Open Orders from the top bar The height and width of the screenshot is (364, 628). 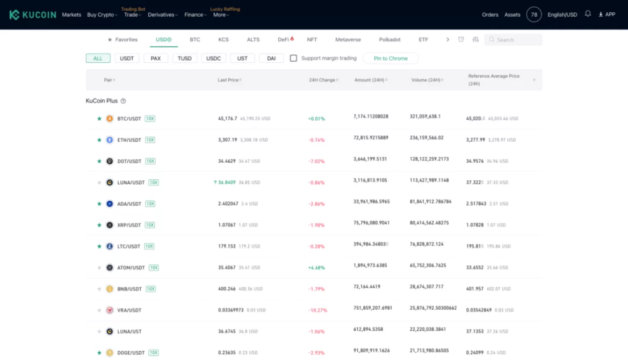click(x=490, y=14)
